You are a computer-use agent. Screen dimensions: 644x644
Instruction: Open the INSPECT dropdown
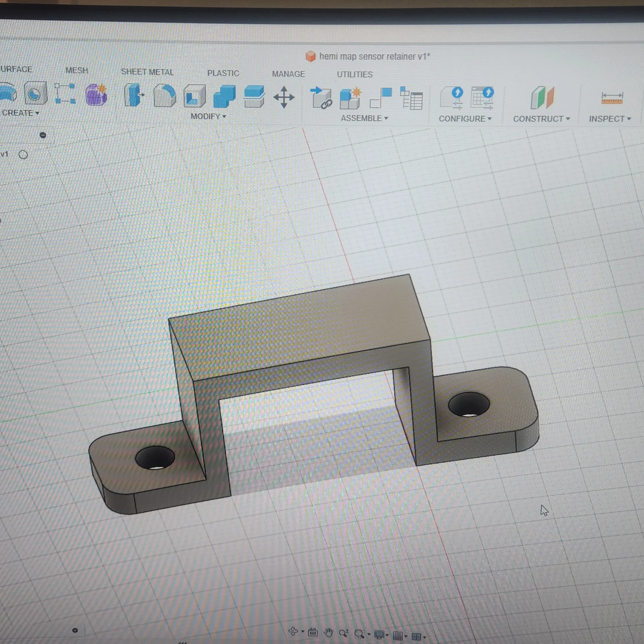pyautogui.click(x=610, y=119)
